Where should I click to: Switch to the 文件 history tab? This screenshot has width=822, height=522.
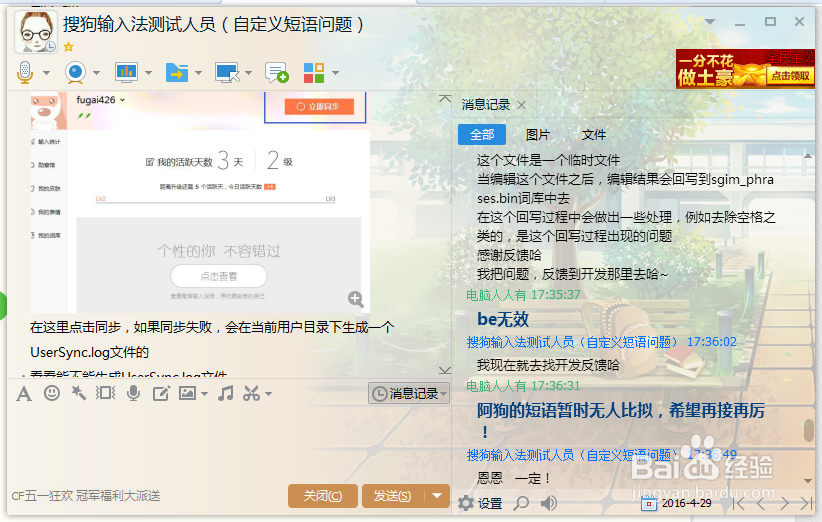click(594, 135)
